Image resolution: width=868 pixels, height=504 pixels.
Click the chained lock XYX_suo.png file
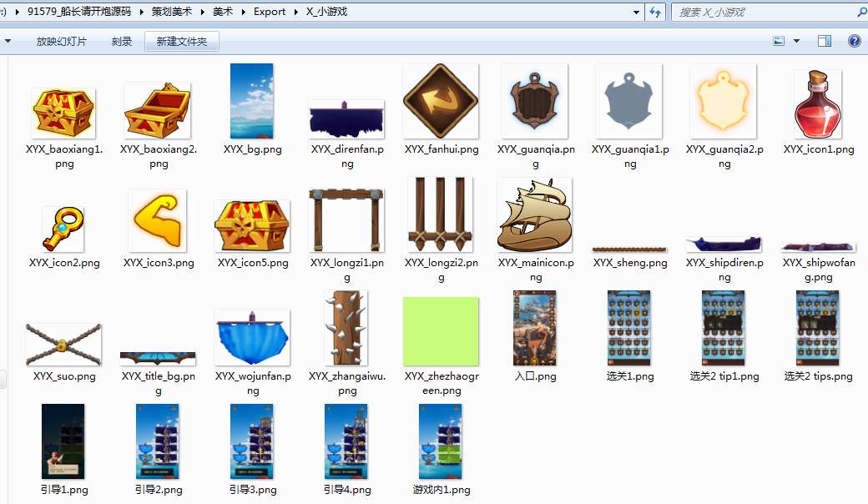63,344
